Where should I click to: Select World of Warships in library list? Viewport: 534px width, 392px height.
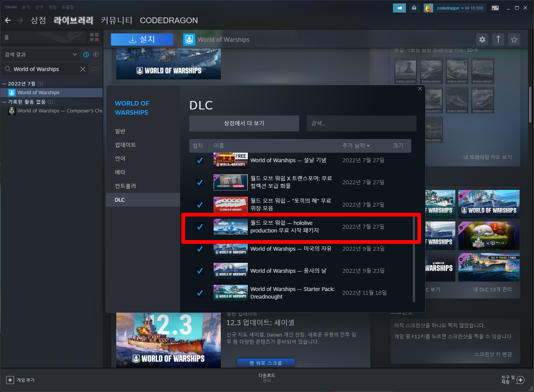pyautogui.click(x=52, y=93)
